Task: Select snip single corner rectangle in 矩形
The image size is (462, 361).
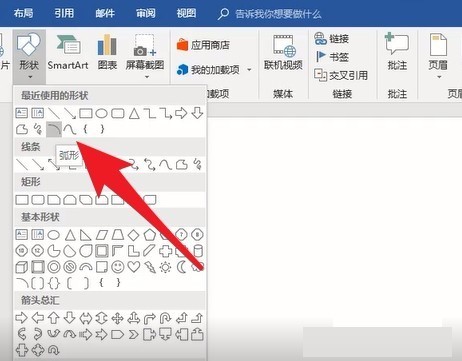Action: (x=54, y=200)
